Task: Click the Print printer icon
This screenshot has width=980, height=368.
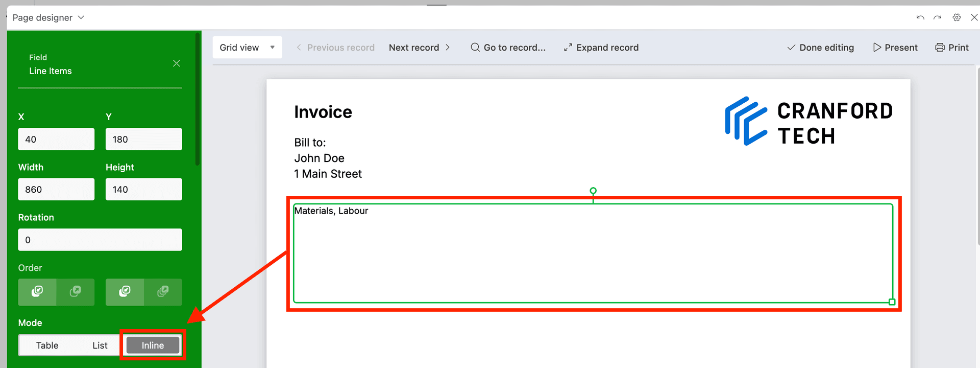Action: coord(940,48)
